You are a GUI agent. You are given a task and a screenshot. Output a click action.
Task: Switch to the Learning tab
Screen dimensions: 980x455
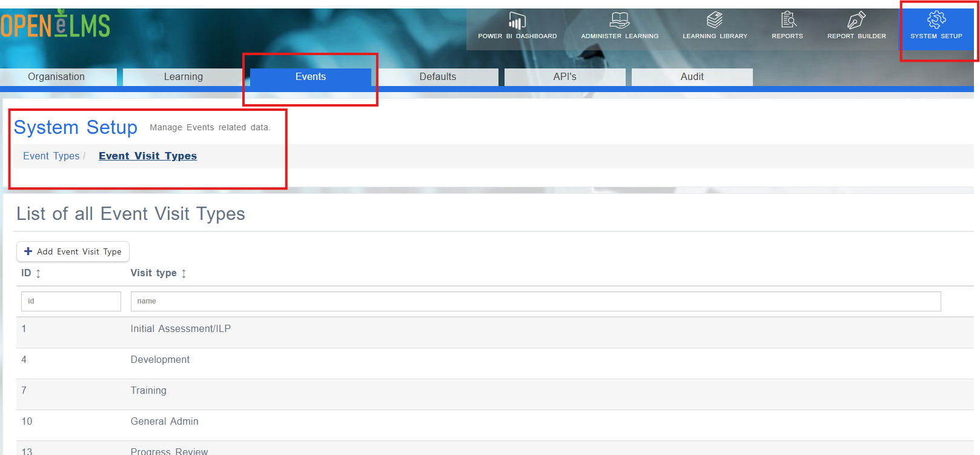[184, 77]
